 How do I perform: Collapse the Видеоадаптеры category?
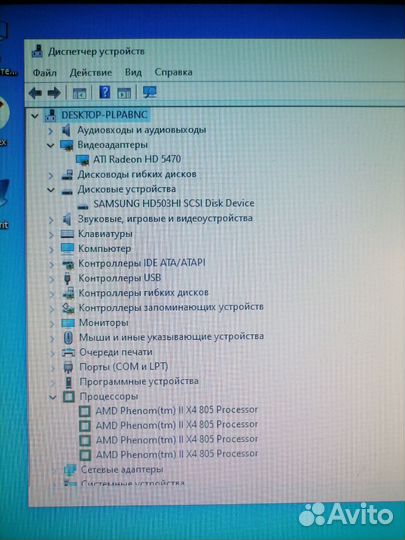(51, 146)
